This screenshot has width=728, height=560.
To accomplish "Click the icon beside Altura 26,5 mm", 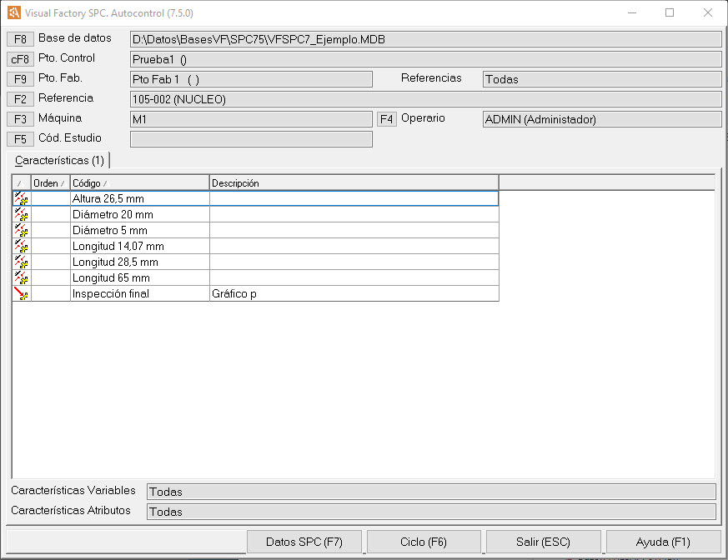I will (x=22, y=198).
